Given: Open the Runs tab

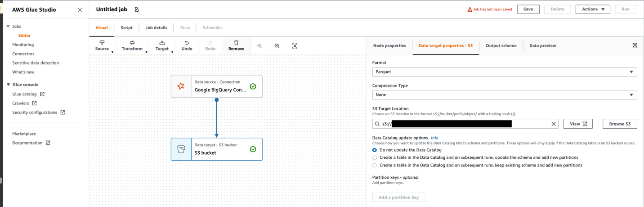Looking at the screenshot, I should 185,27.
